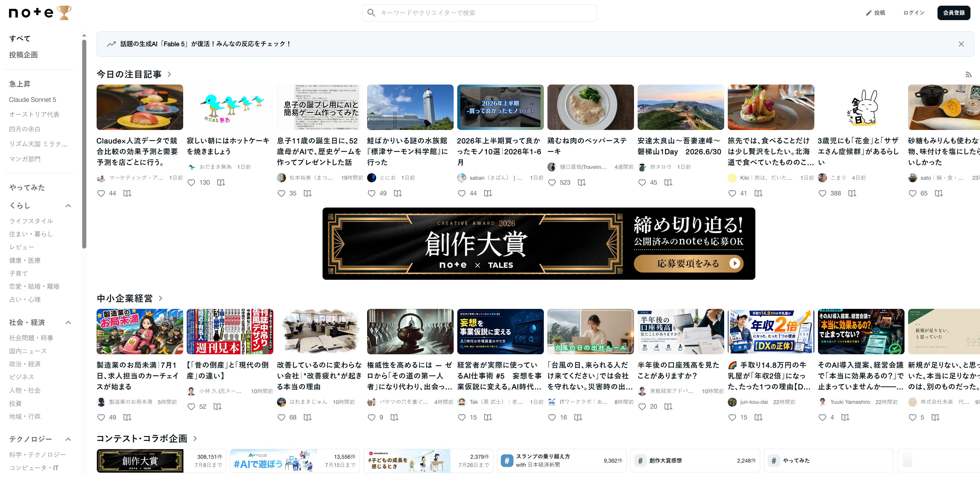Open 科学・テクノロジー category in sidebar
The image size is (980, 477).
click(x=37, y=455)
